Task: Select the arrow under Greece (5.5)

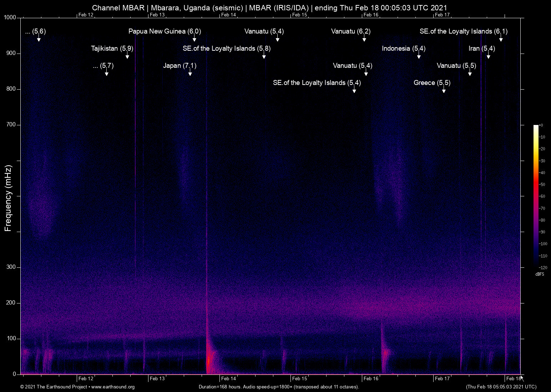Action: pos(444,90)
